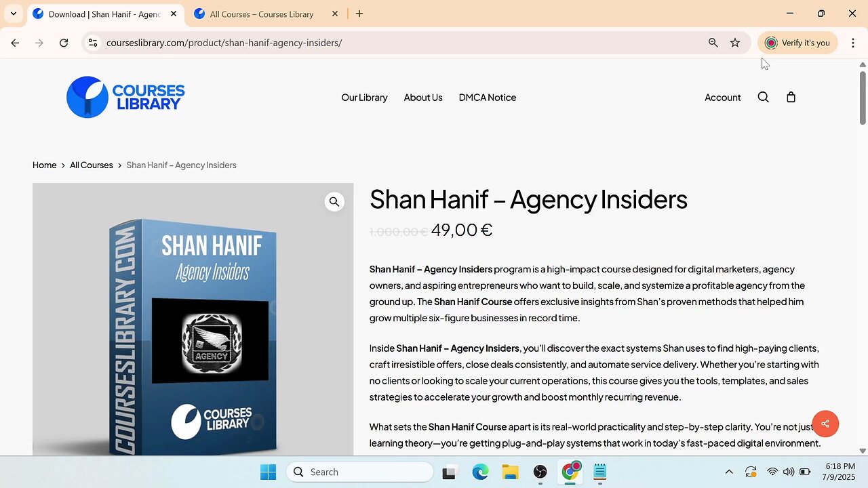Reload the page with refresh icon
The height and width of the screenshot is (488, 868).
(x=64, y=43)
